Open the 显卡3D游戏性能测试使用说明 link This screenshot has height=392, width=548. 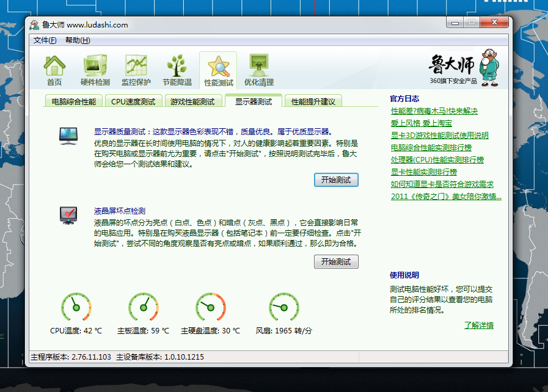pyautogui.click(x=440, y=136)
